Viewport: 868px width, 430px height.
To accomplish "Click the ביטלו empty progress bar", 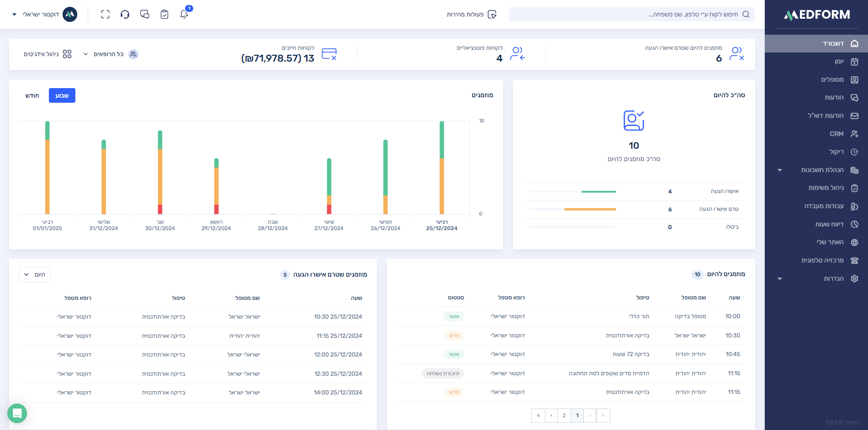I will pos(573,227).
